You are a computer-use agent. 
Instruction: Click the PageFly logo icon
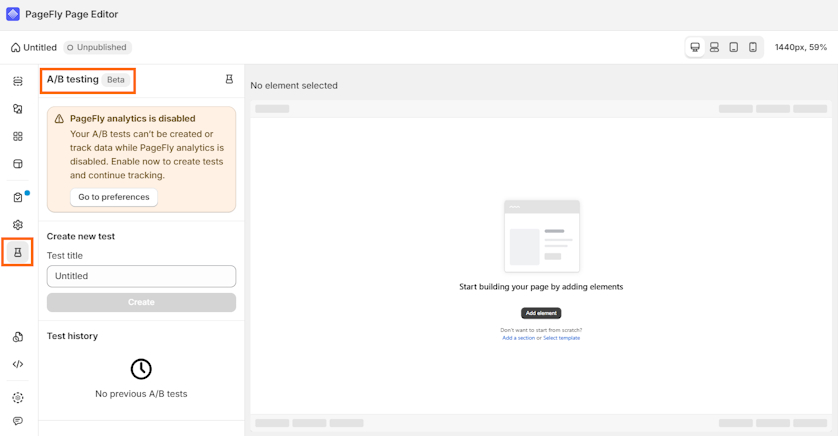[13, 14]
